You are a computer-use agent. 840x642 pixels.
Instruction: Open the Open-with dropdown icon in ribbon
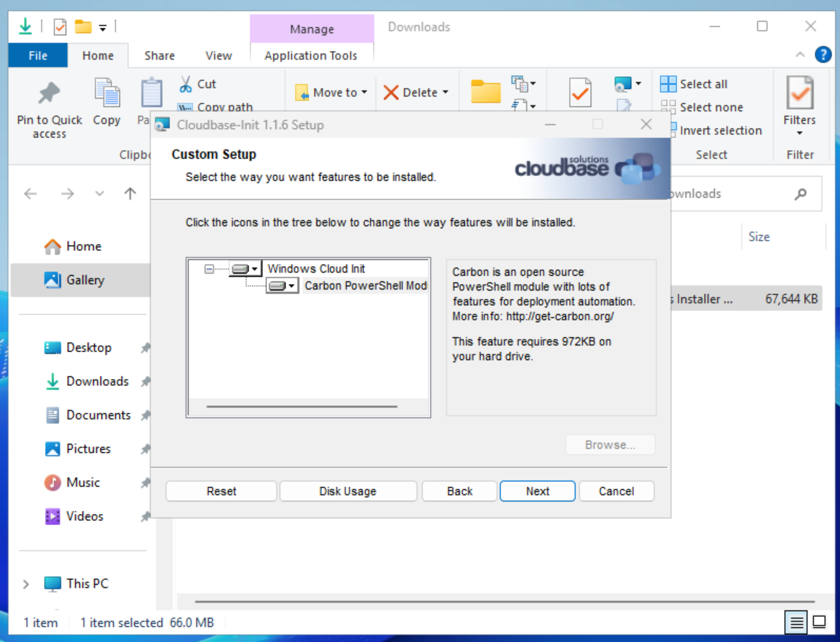(627, 84)
